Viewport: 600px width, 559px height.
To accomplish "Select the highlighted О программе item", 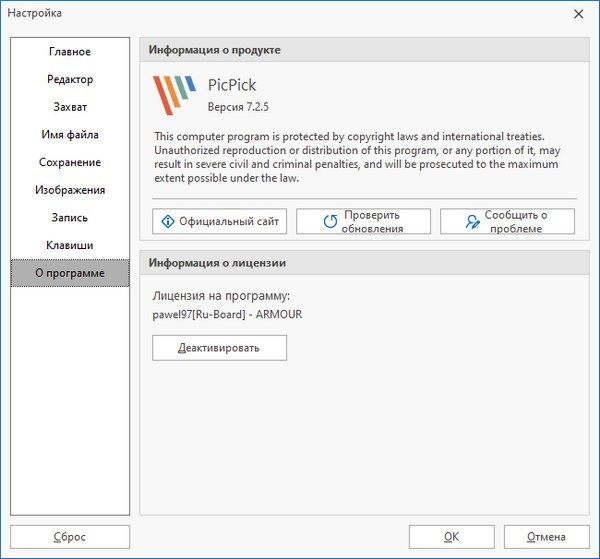I will 70,273.
